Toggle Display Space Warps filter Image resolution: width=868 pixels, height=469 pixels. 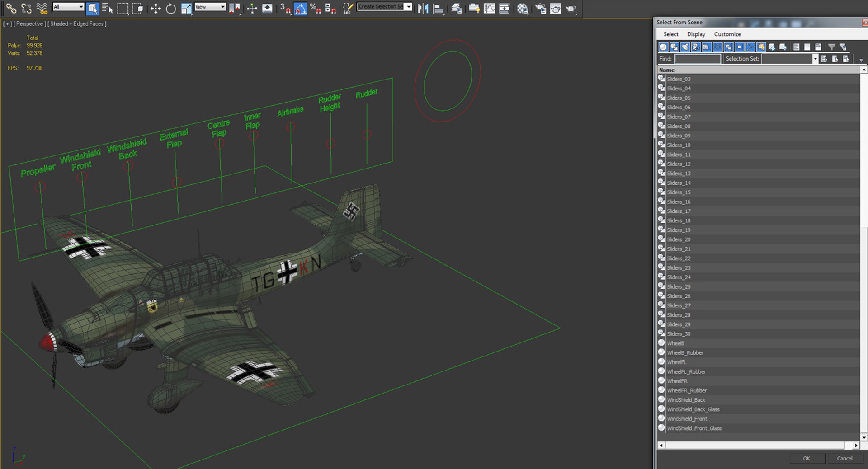click(x=717, y=47)
